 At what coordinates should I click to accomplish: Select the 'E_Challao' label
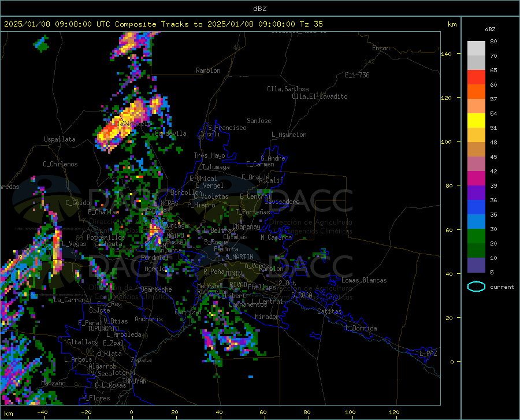click(103, 212)
